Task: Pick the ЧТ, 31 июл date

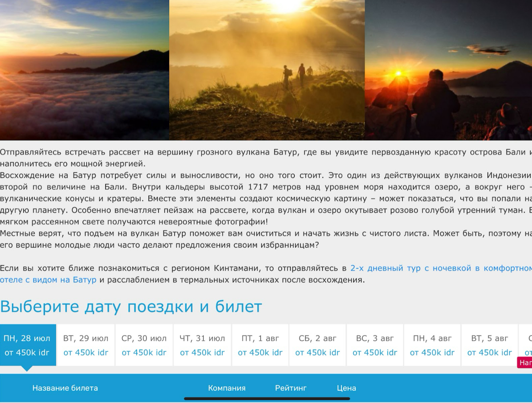Action: point(202,345)
